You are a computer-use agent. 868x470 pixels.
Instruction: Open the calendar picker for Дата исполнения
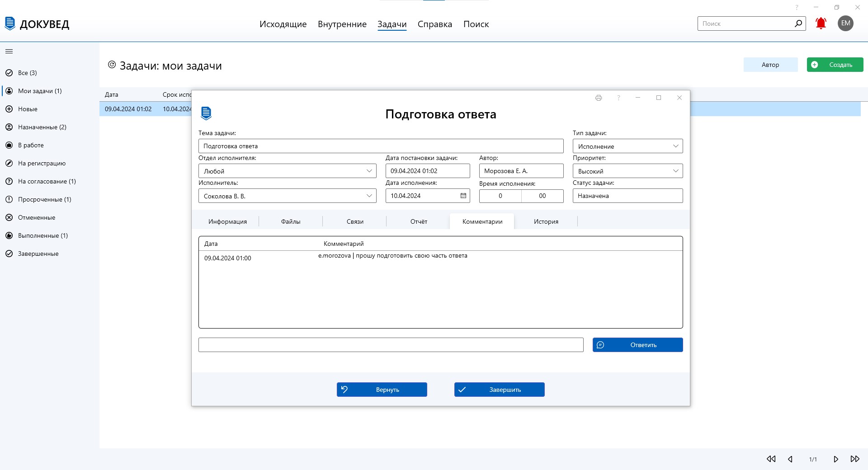(463, 196)
